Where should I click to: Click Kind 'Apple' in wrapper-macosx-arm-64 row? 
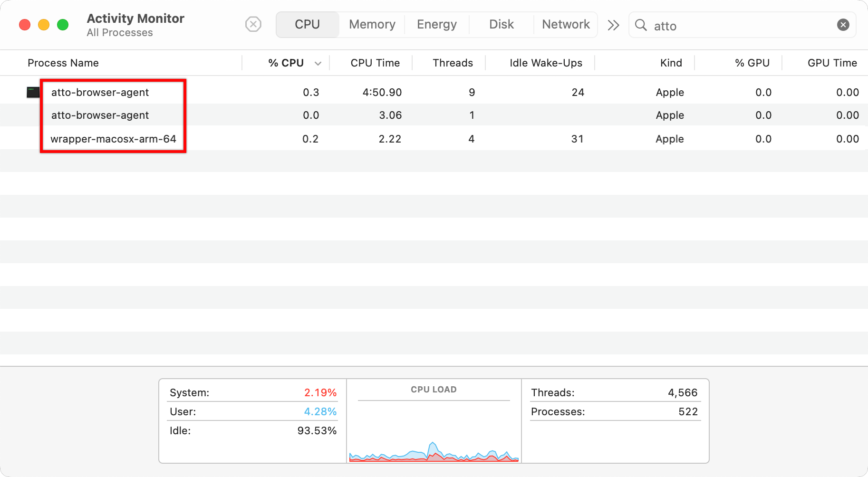pos(670,139)
